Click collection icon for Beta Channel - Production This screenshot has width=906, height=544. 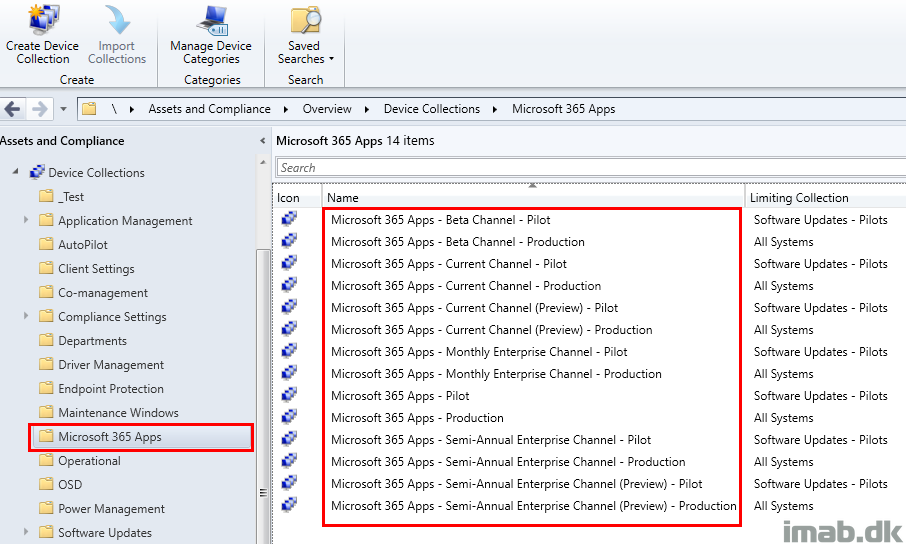[x=289, y=240]
